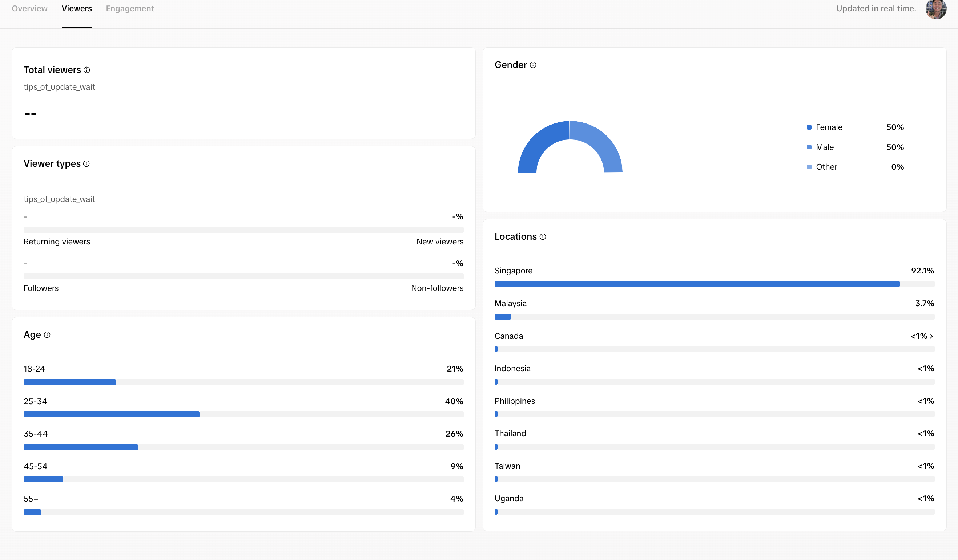Click the light blue donut chart segment
Viewport: 958px width, 560px height.
pyautogui.click(x=596, y=147)
